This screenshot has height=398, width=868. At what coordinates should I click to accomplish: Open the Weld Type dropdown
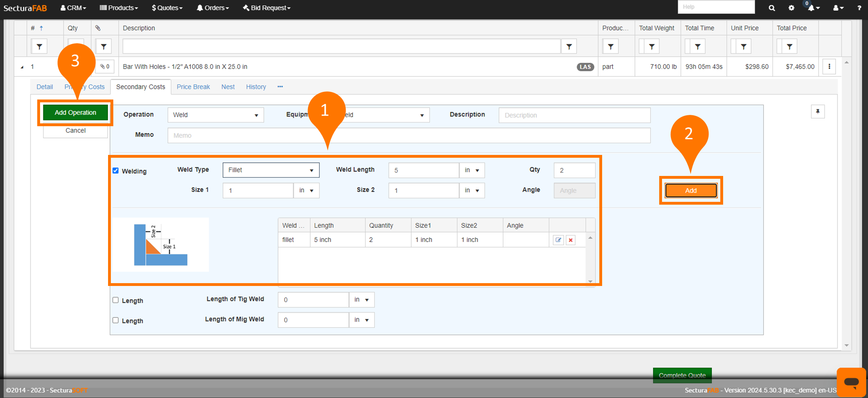click(271, 170)
